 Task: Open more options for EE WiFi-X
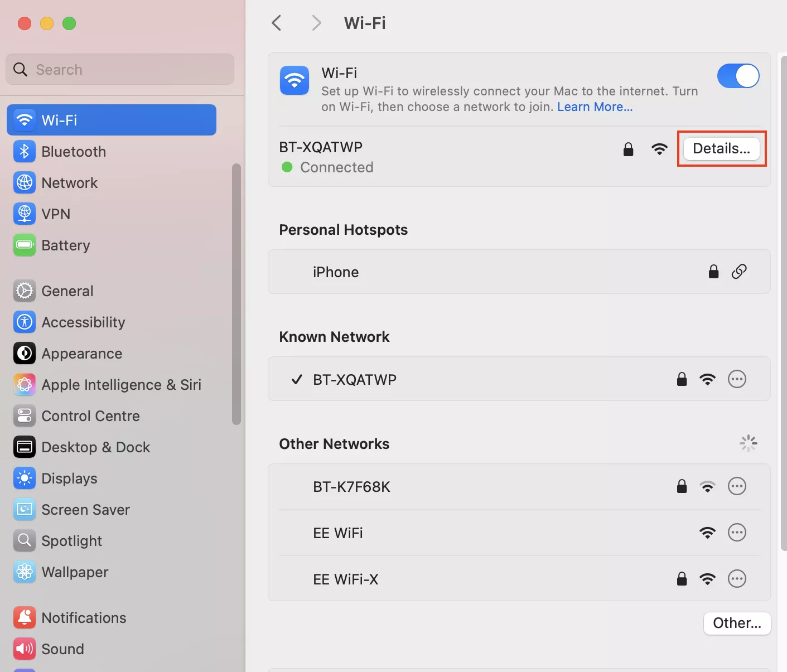tap(737, 579)
